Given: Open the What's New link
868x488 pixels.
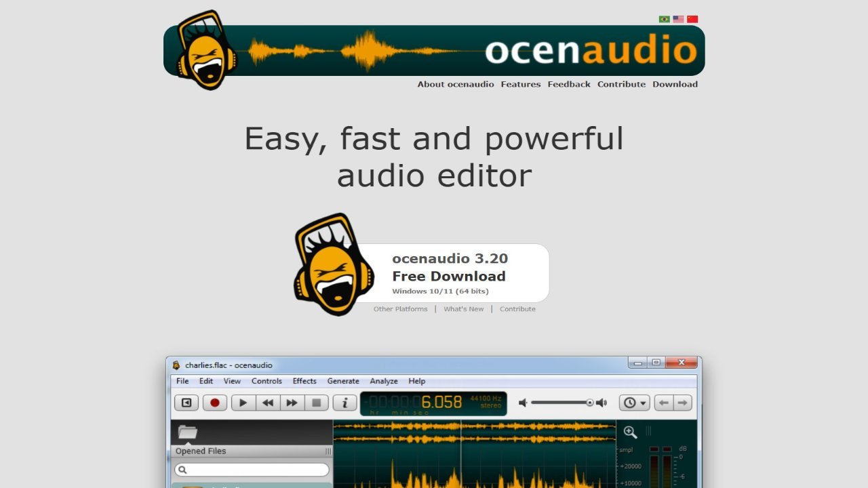Looking at the screenshot, I should 464,309.
